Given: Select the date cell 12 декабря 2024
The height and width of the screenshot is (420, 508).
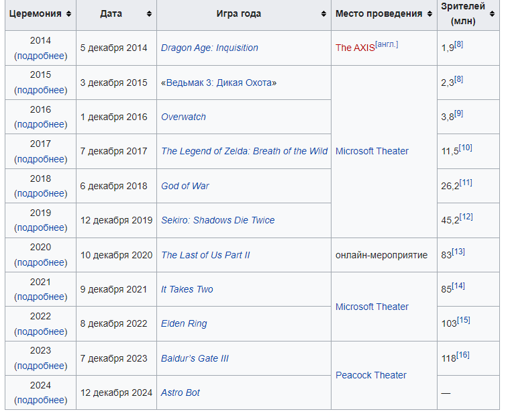Looking at the screenshot, I should click(116, 392).
